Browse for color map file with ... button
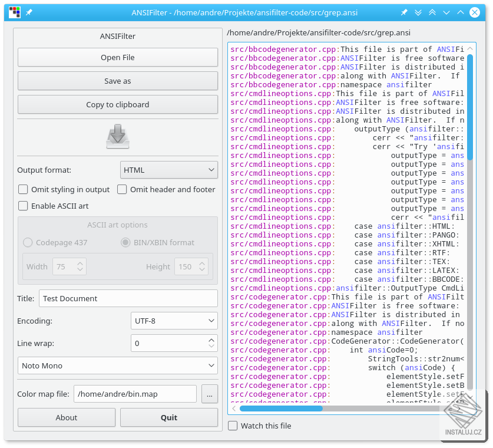Viewport: 493px width, 448px height. click(210, 394)
